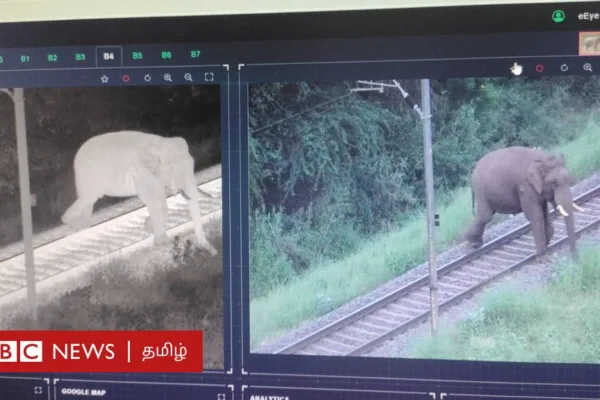
Task: Toggle fullscreen for the thermal camera panel
Action: point(209,77)
